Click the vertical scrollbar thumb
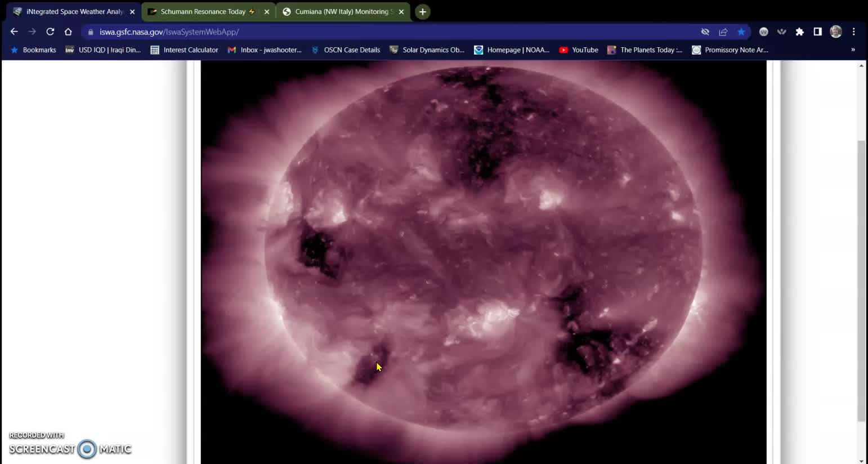The image size is (868, 464). click(x=861, y=280)
